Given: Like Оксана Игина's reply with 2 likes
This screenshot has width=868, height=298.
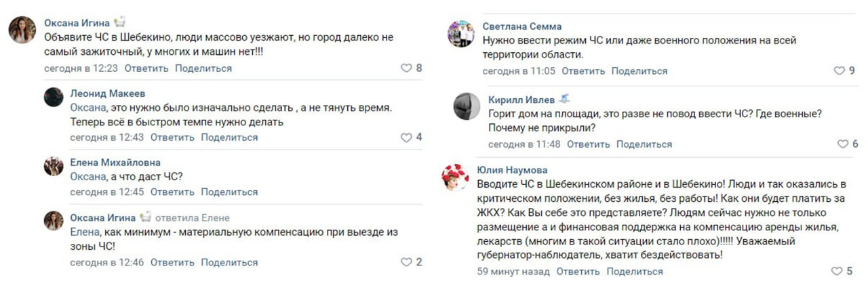Looking at the screenshot, I should tap(407, 262).
